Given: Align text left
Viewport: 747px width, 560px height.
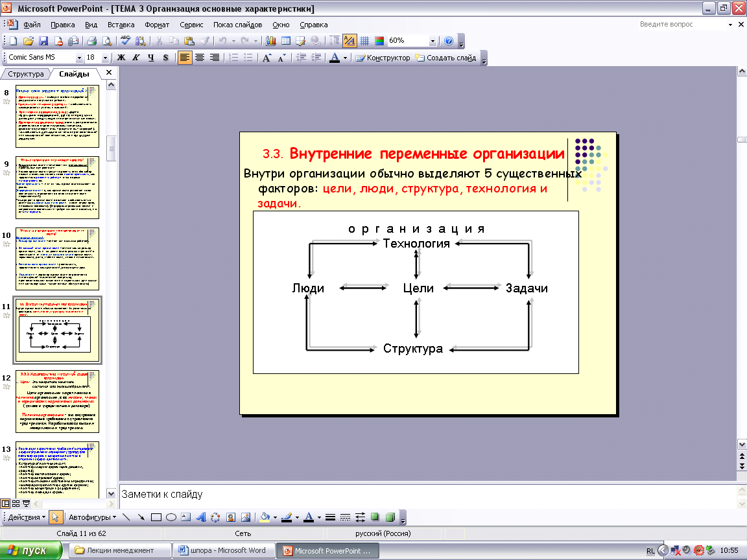Looking at the screenshot, I should click(x=184, y=58).
